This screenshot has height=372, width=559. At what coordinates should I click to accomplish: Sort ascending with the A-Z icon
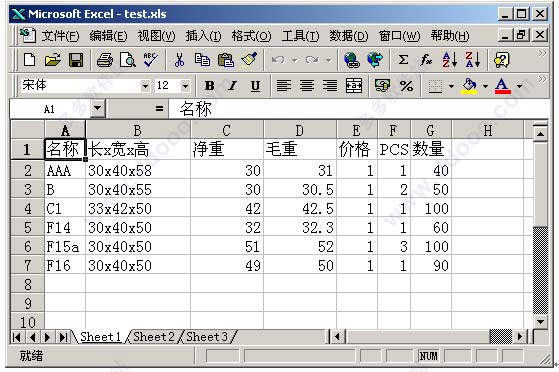[450, 60]
